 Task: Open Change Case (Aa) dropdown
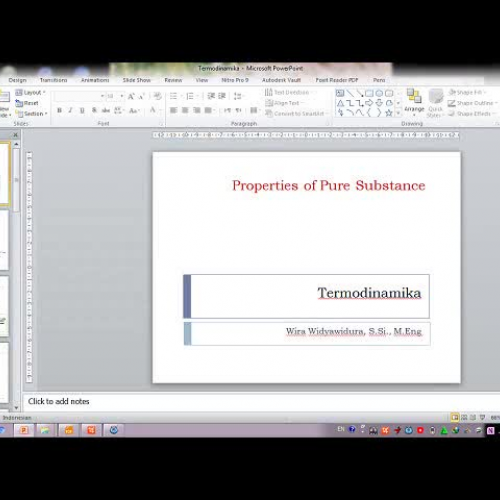(134, 110)
